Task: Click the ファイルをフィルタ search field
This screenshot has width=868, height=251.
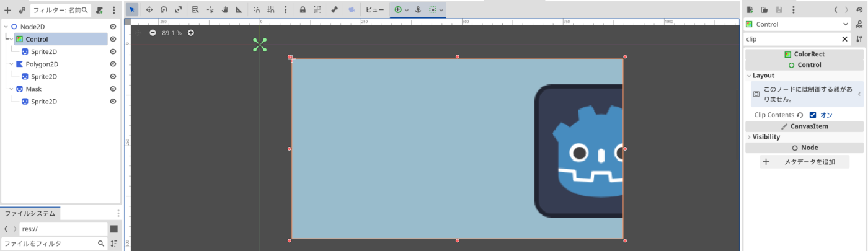Action: (x=54, y=244)
